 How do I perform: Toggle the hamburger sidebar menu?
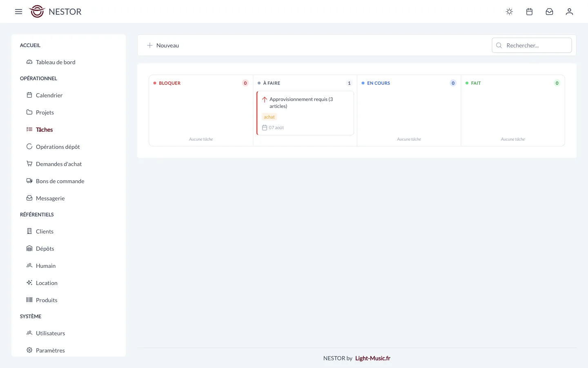(x=18, y=11)
